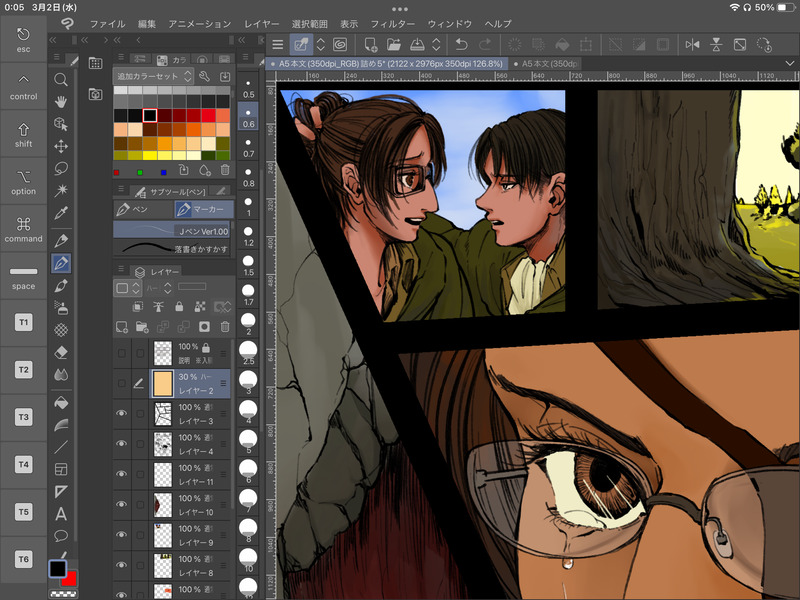Open the ファイル menu
This screenshot has height=600, width=800.
[x=107, y=24]
